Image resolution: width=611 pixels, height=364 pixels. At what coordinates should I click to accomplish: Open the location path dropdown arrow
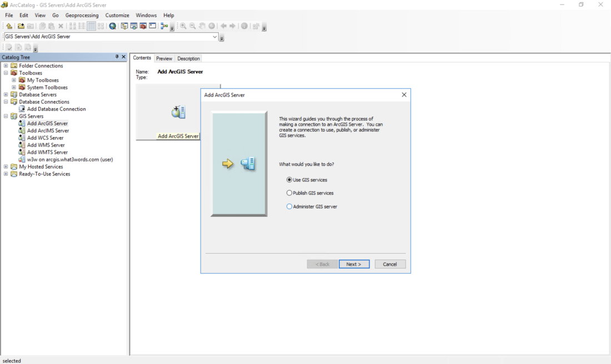coord(215,37)
